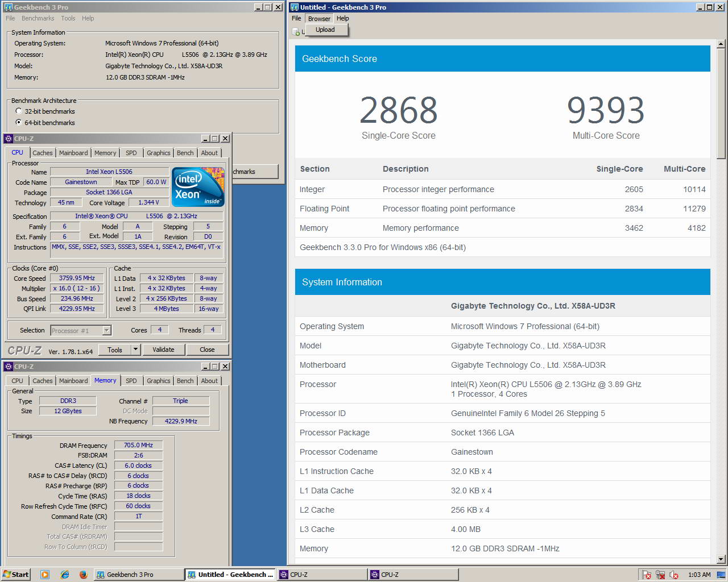Open Memory tab in upper CPU-Z window
The image size is (728, 582).
105,153
